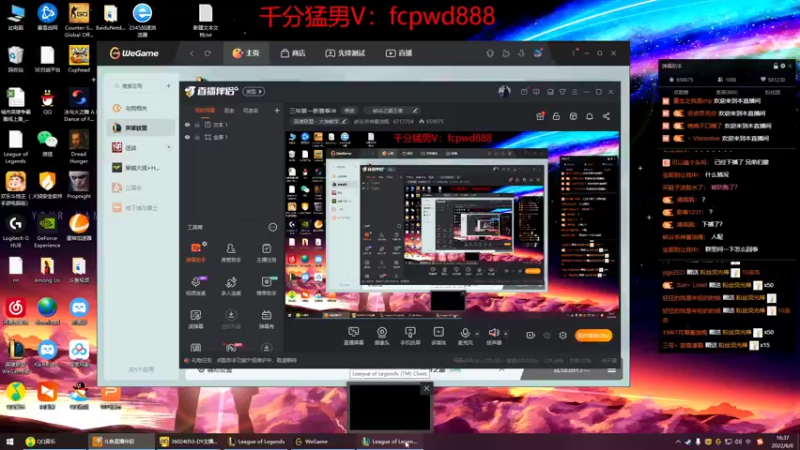This screenshot has height=450, width=800.
Task: Lock the 全屏 1 source layer
Action: coord(197,137)
